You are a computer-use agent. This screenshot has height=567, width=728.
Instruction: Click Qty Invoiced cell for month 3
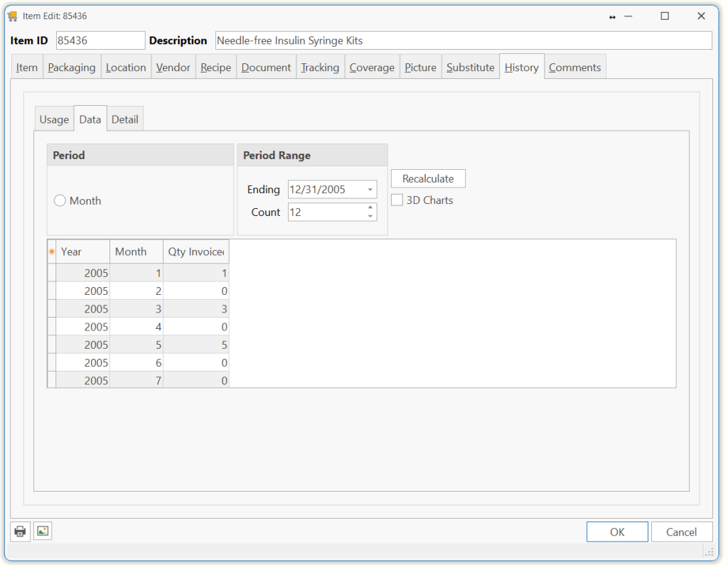coord(196,309)
